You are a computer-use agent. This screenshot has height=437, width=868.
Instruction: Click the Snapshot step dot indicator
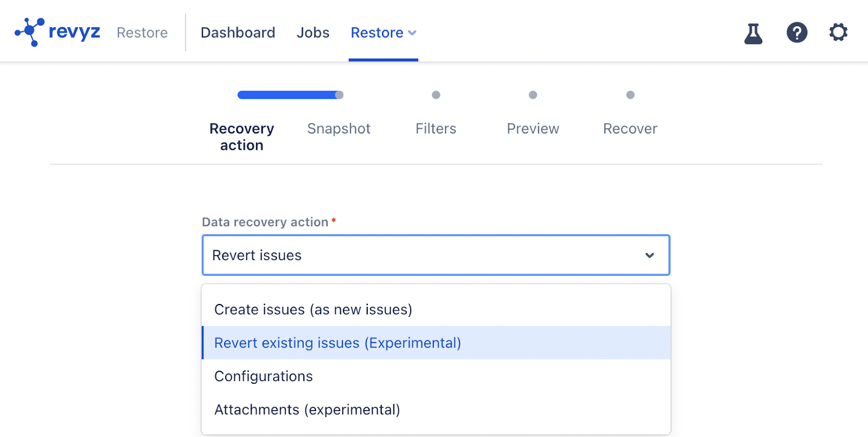click(339, 95)
